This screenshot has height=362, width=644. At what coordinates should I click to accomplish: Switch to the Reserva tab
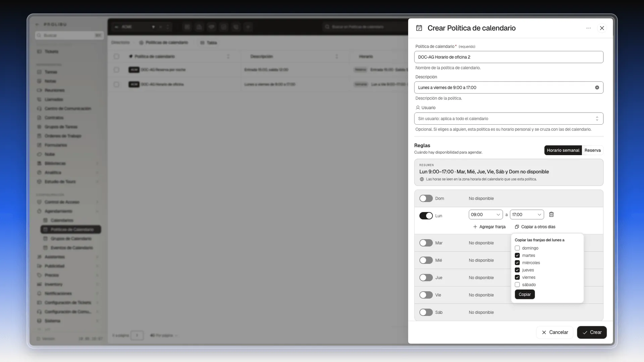pyautogui.click(x=592, y=150)
